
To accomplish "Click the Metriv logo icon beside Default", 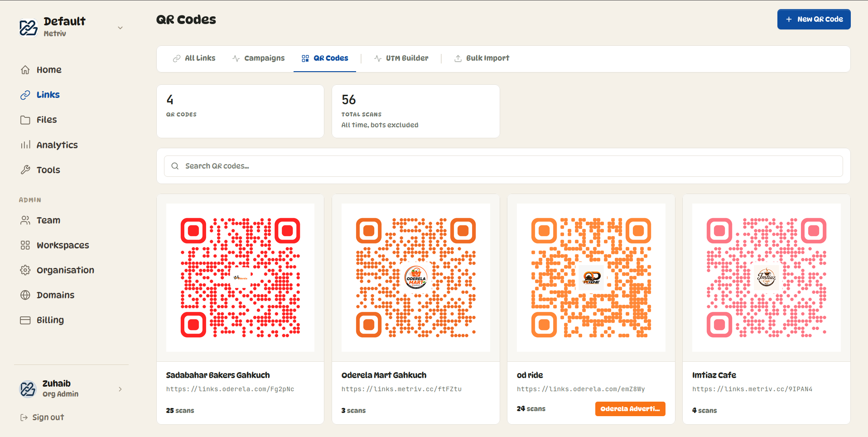I will tap(29, 27).
